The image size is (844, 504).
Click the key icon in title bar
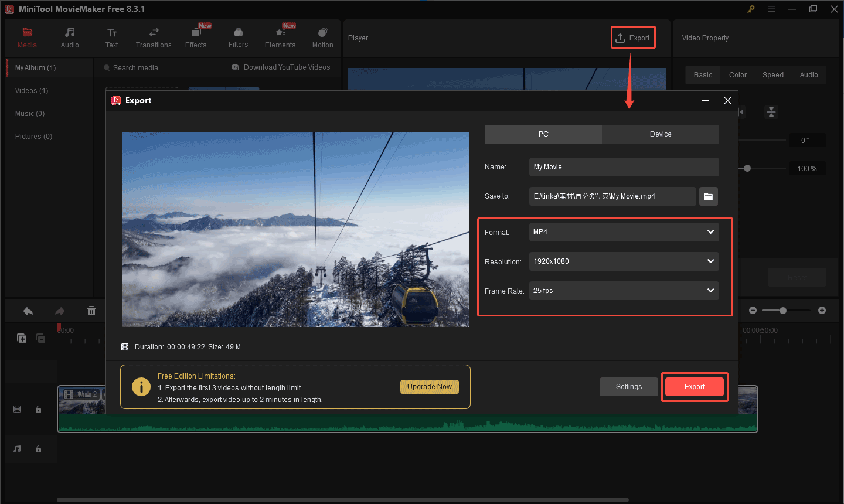[751, 9]
